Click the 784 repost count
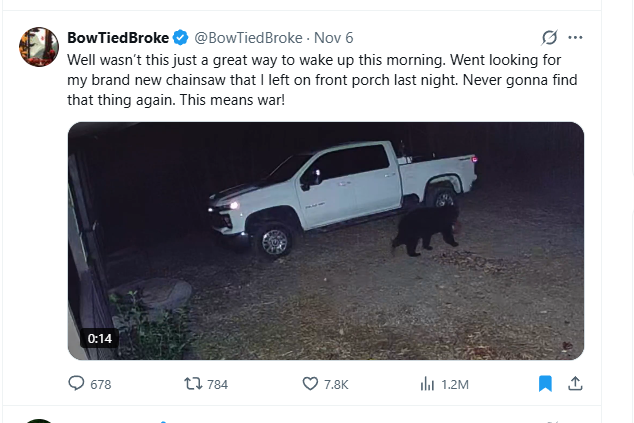Screen dimensions: 634x423 [x=217, y=385]
